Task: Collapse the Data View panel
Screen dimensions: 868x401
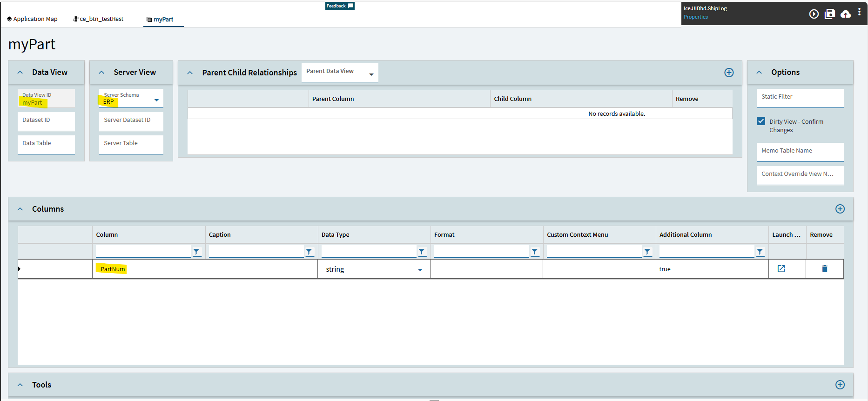Action: (x=20, y=73)
